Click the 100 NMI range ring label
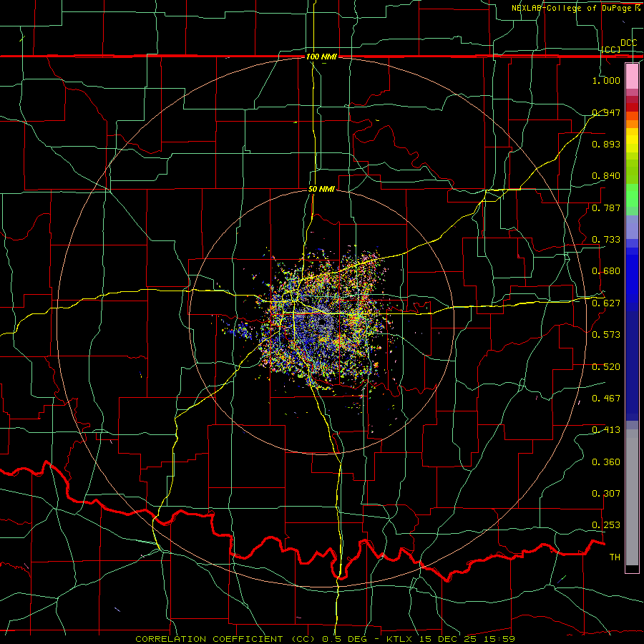The image size is (644, 644). [x=321, y=57]
